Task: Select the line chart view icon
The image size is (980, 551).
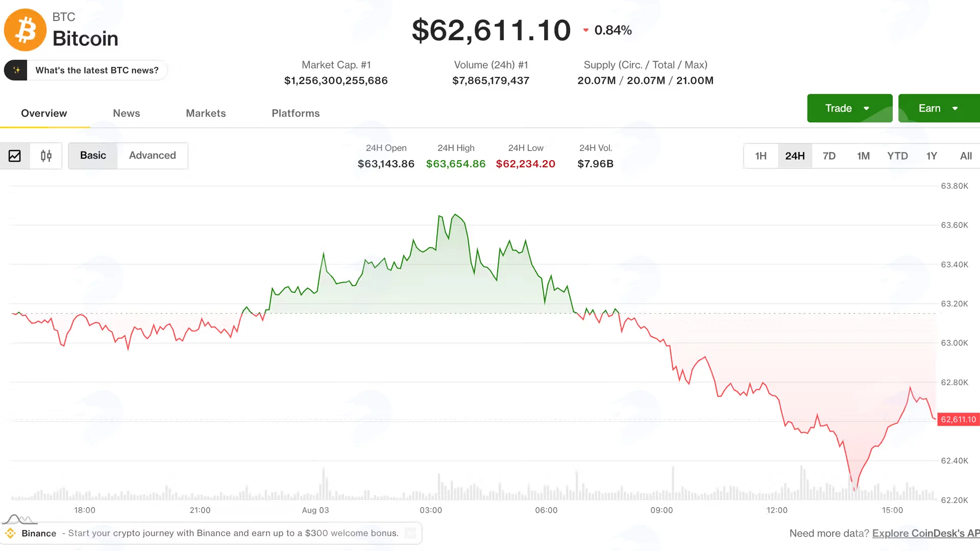Action: click(x=15, y=156)
